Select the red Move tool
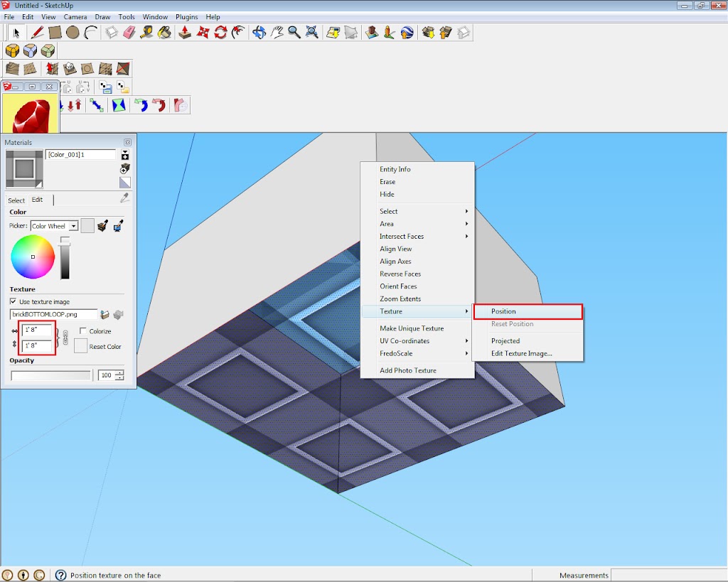Screen dimensions: 728x582 coord(203,33)
